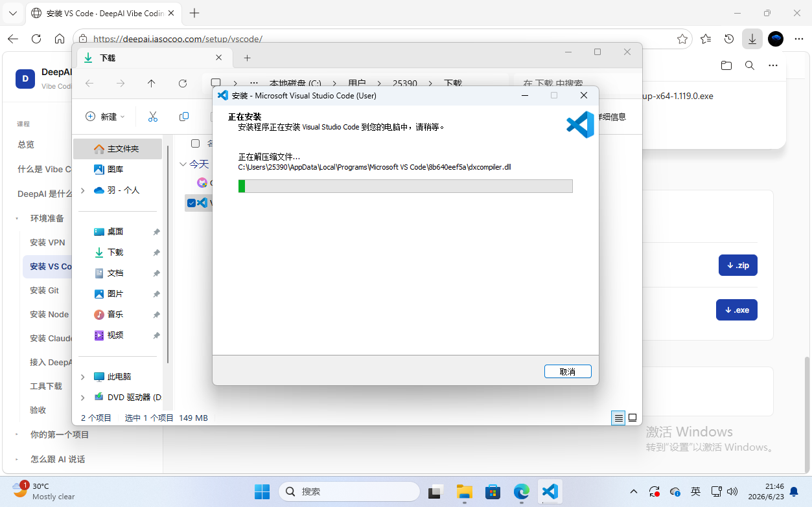This screenshot has height=507, width=812.
Task: Go to Edge home page
Action: pos(60,39)
